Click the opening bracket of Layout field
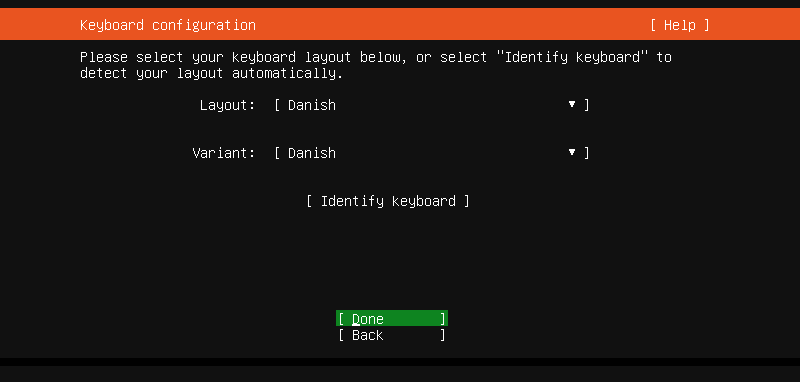The width and height of the screenshot is (800, 382). coord(277,105)
